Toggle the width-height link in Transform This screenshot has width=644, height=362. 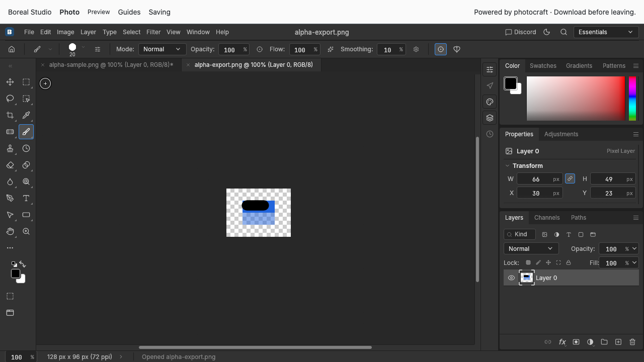(x=570, y=178)
